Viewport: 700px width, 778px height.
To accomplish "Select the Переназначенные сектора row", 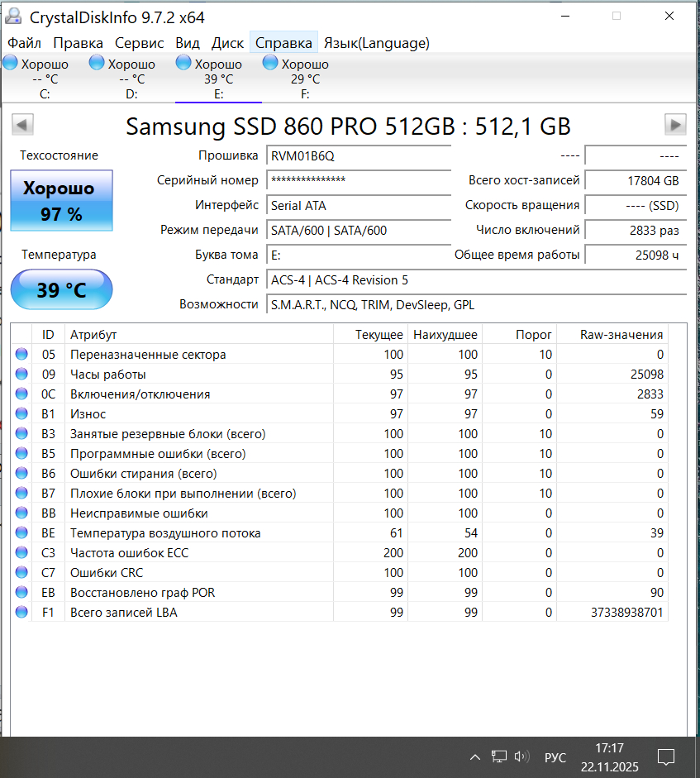I will coord(340,354).
